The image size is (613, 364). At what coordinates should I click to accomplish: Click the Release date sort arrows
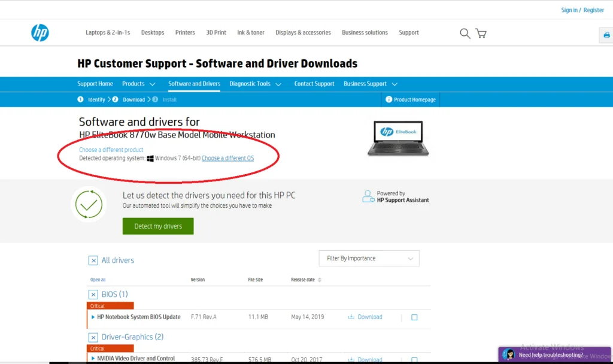[320, 280]
